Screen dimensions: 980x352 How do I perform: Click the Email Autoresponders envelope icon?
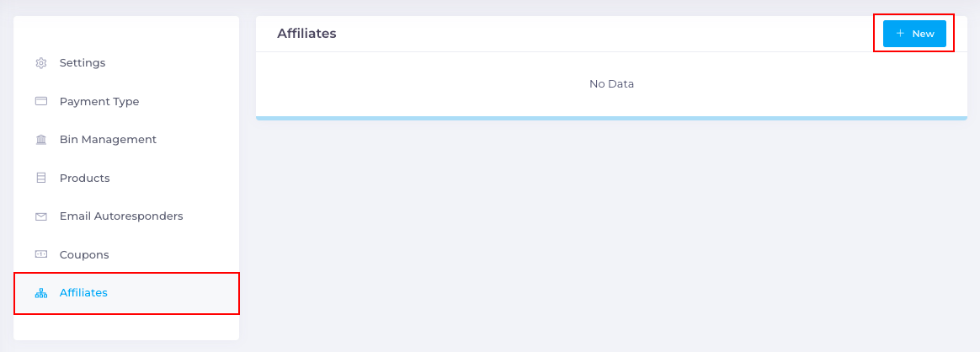pyautogui.click(x=41, y=216)
